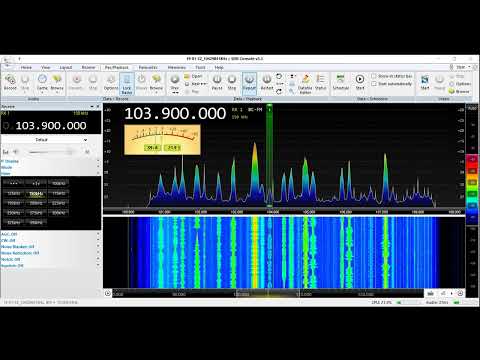Click the 275kHz filter button

tap(36, 213)
